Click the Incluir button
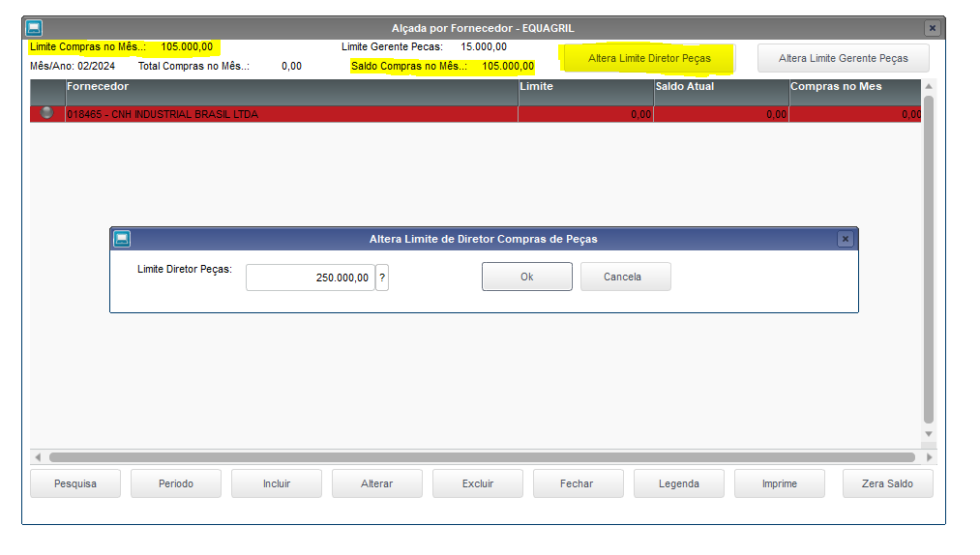980x555 pixels. click(x=277, y=483)
